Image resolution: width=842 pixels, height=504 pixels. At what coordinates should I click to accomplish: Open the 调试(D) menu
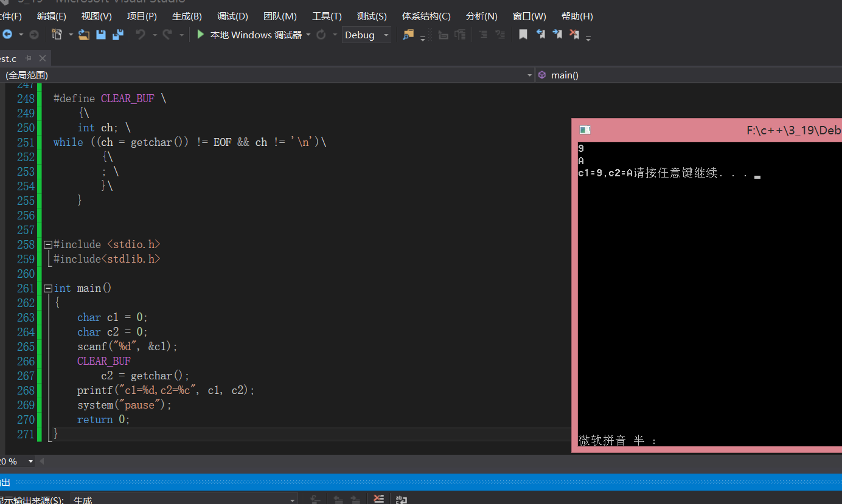[232, 16]
